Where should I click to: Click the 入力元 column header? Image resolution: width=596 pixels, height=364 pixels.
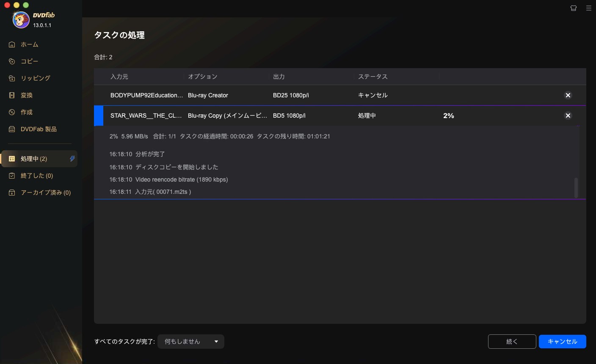click(119, 77)
